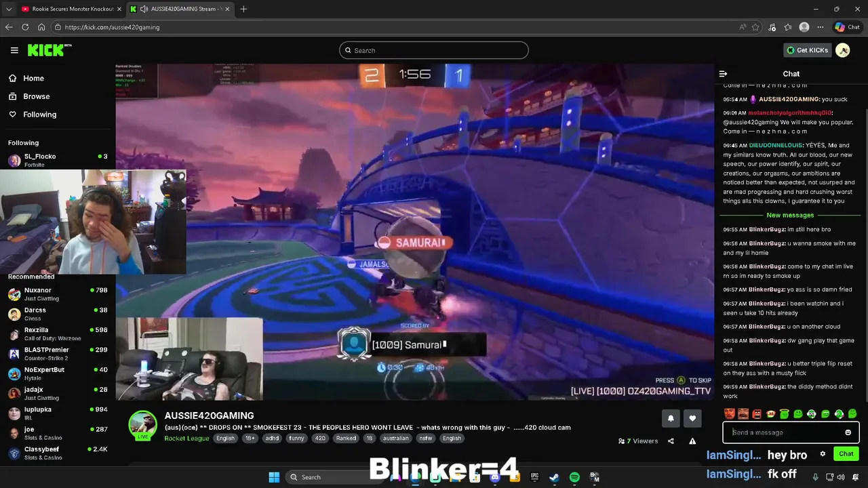The width and height of the screenshot is (868, 488).
Task: Open a new browser tab
Action: (243, 9)
